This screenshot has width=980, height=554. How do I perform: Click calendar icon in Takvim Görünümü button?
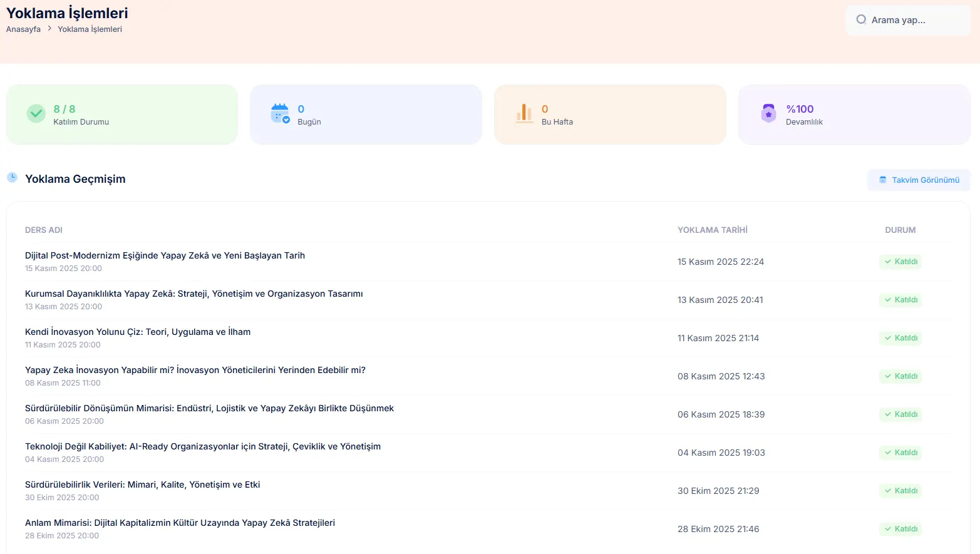click(883, 180)
